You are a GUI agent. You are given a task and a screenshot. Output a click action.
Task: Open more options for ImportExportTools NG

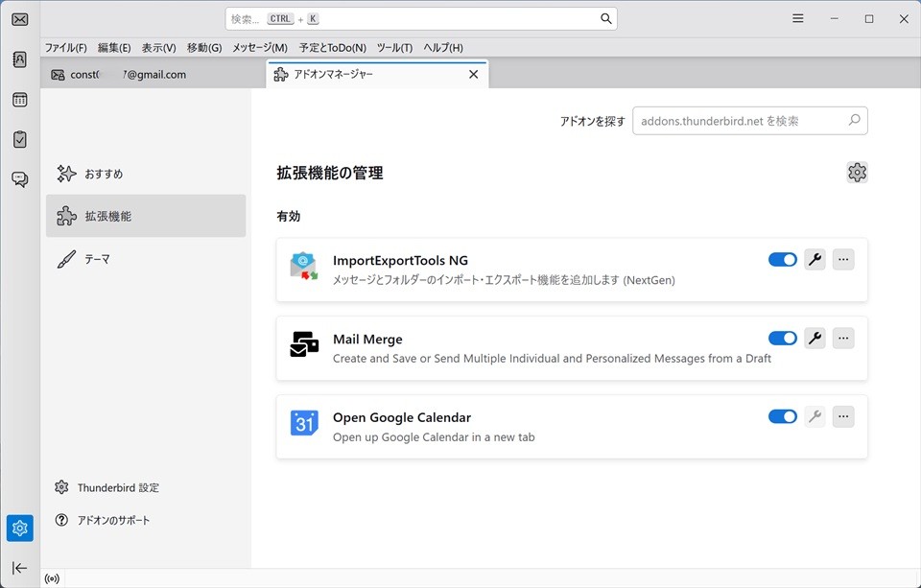pos(843,259)
